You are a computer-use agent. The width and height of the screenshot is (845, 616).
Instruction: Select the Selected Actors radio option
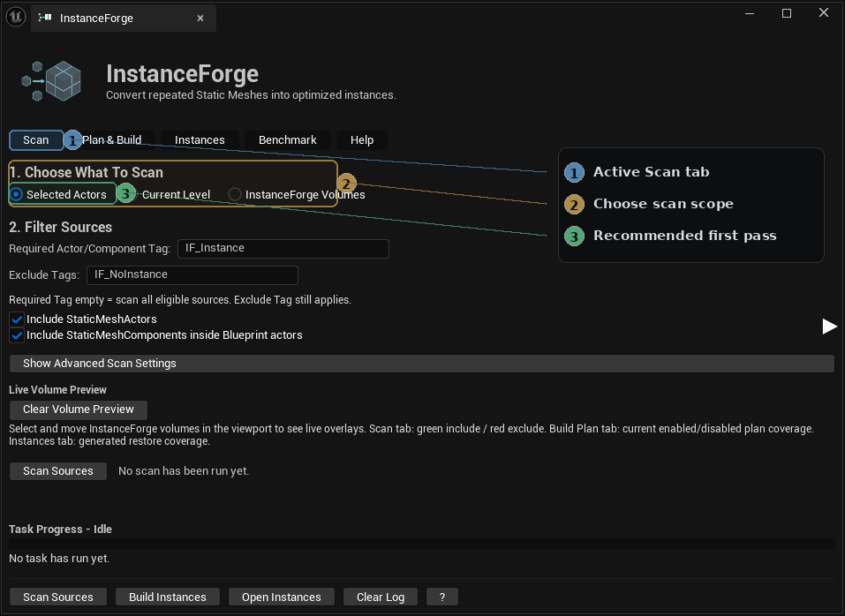[x=59, y=194]
